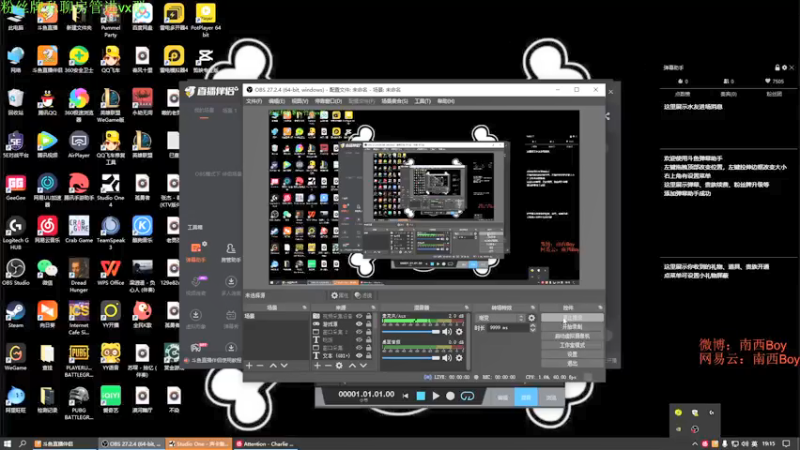The height and width of the screenshot is (450, 800).
Task: Open 编辑(E) menu in OBS
Action: tap(276, 101)
